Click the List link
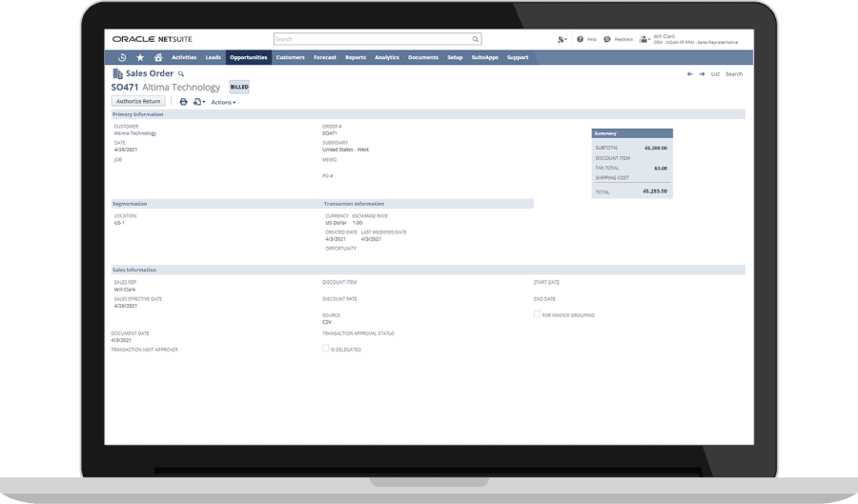Image resolution: width=858 pixels, height=504 pixels. tap(715, 73)
